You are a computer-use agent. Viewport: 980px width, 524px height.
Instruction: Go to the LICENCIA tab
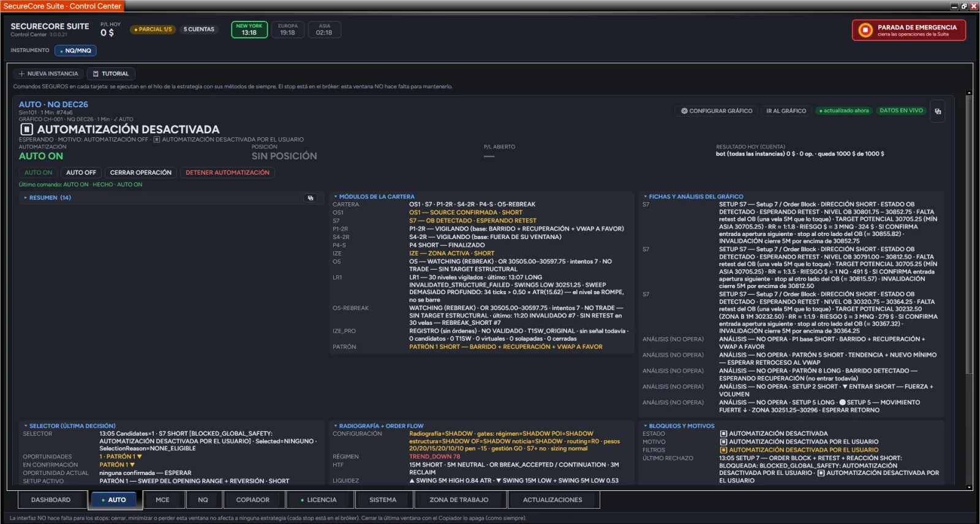319,500
